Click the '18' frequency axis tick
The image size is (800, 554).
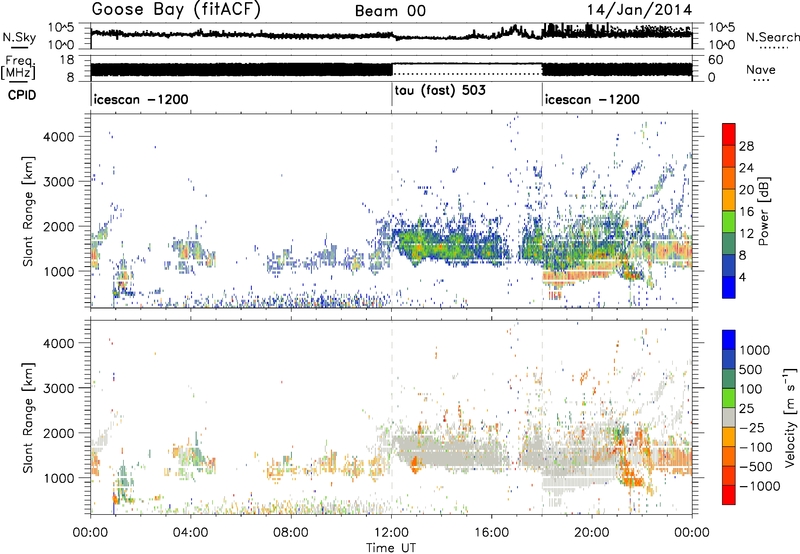point(67,60)
